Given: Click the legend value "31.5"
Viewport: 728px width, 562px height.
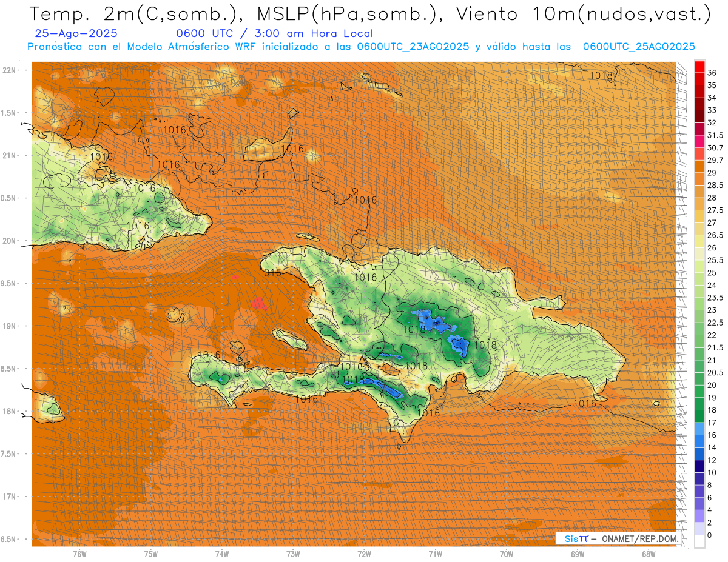Looking at the screenshot, I should 715,136.
